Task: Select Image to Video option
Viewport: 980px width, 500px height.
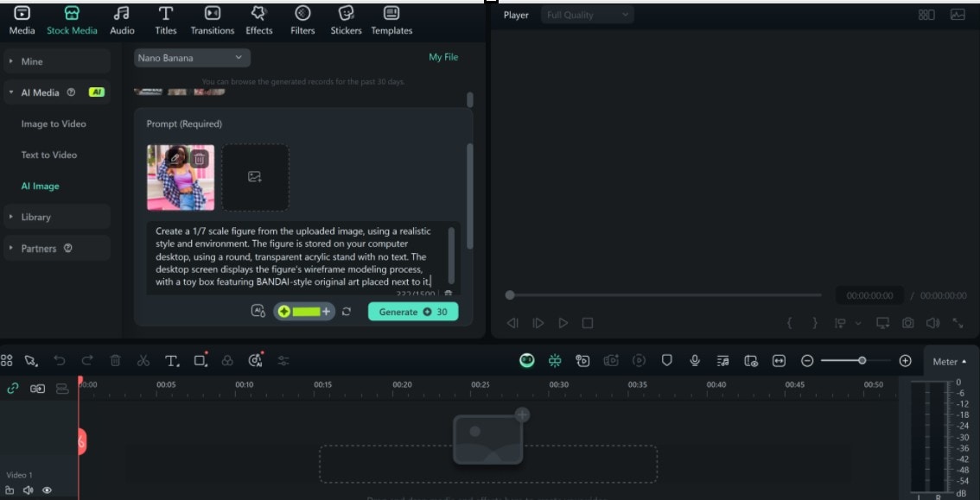Action: (x=54, y=123)
